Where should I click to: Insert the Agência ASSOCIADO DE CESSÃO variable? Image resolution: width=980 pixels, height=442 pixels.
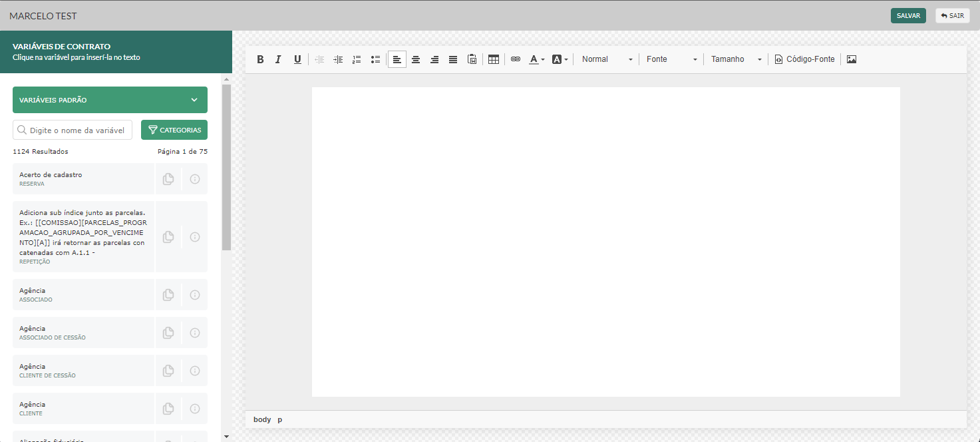tap(83, 332)
